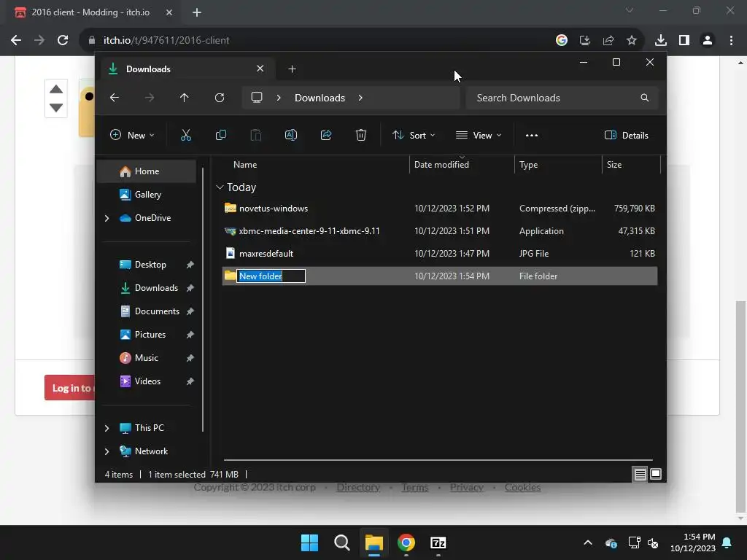Open Chrome downloads icon in toolbar

coord(661,41)
